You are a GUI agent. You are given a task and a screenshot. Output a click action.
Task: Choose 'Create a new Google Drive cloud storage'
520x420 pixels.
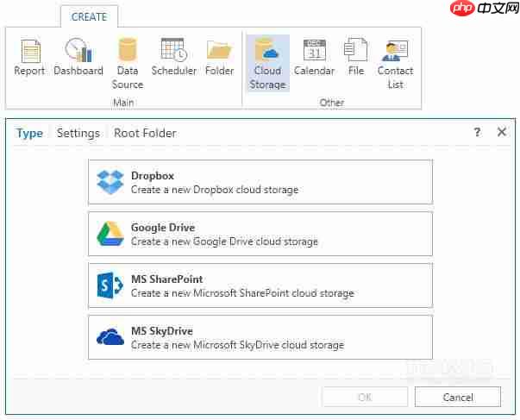point(260,234)
